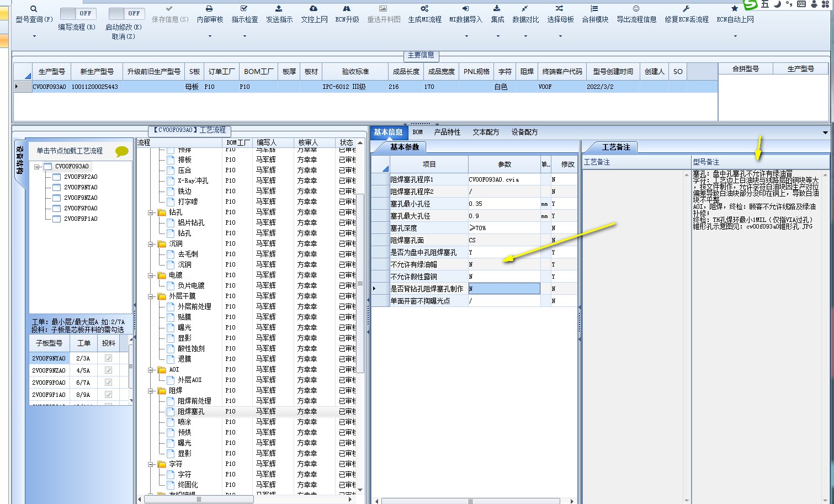This screenshot has width=834, height=504.
Task: Click the Sogou input method icon
Action: (x=751, y=4)
